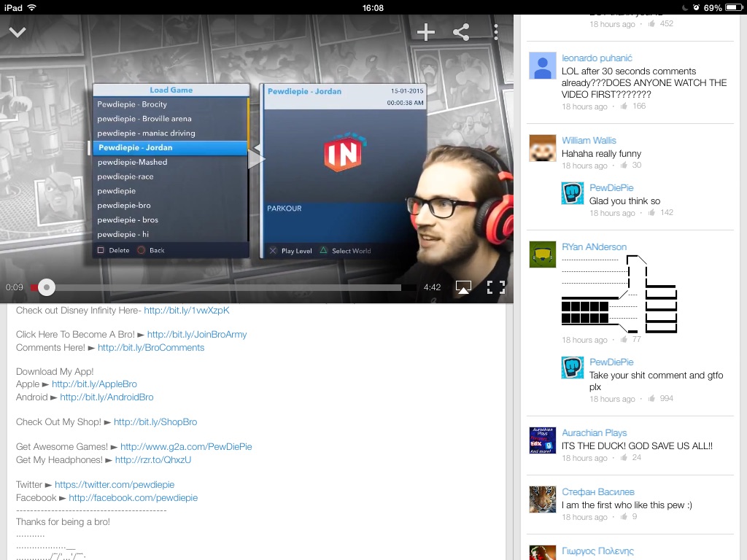
Task: Collapse video with the down chevron
Action: (x=18, y=32)
